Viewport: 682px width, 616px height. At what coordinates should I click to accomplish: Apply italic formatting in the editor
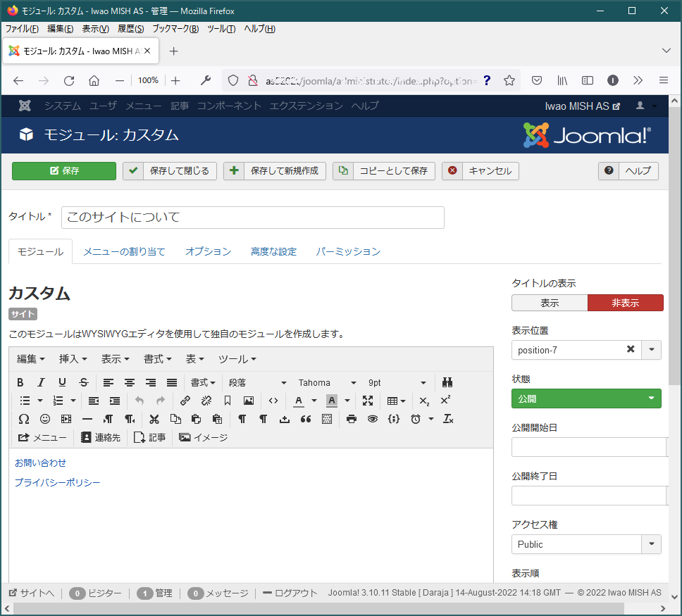(x=41, y=382)
